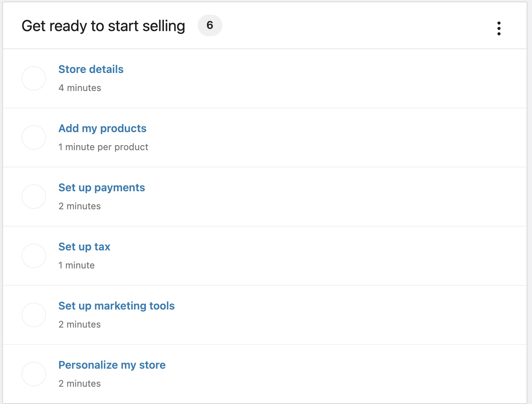This screenshot has height=404, width=532.
Task: Click the Add my products link
Action: (102, 129)
